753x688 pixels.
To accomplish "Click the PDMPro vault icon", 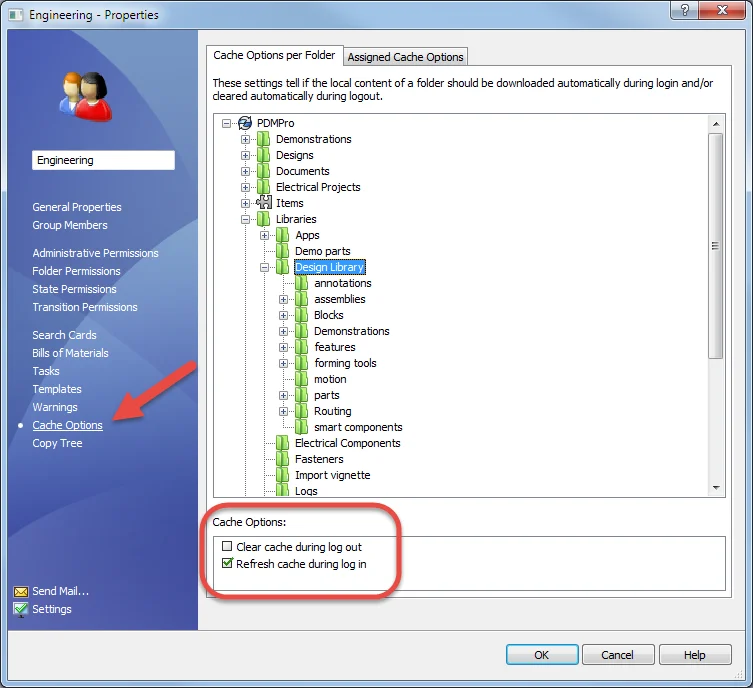I will click(x=245, y=123).
